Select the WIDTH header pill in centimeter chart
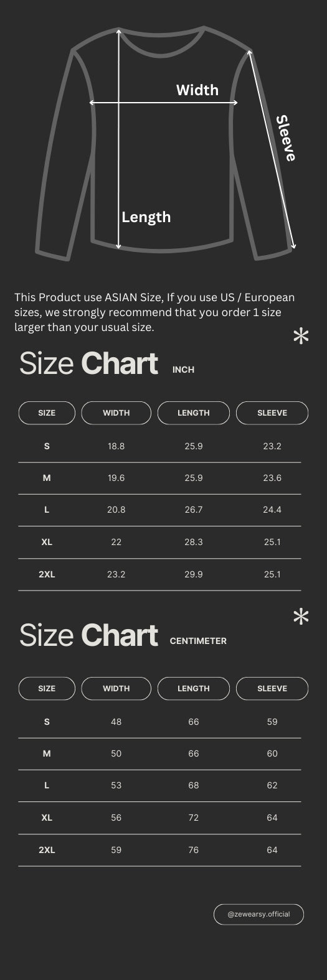 click(116, 689)
